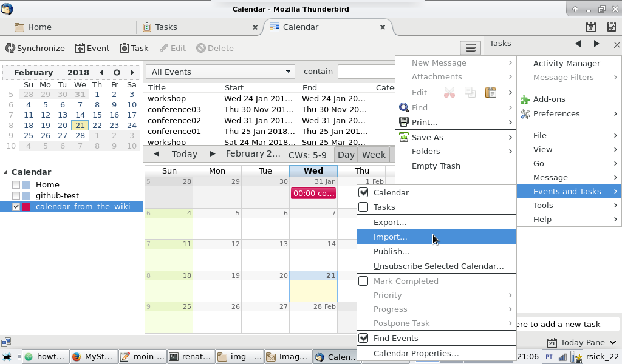622x364 pixels.
Task: Open the All Events filter dropdown
Action: point(220,72)
